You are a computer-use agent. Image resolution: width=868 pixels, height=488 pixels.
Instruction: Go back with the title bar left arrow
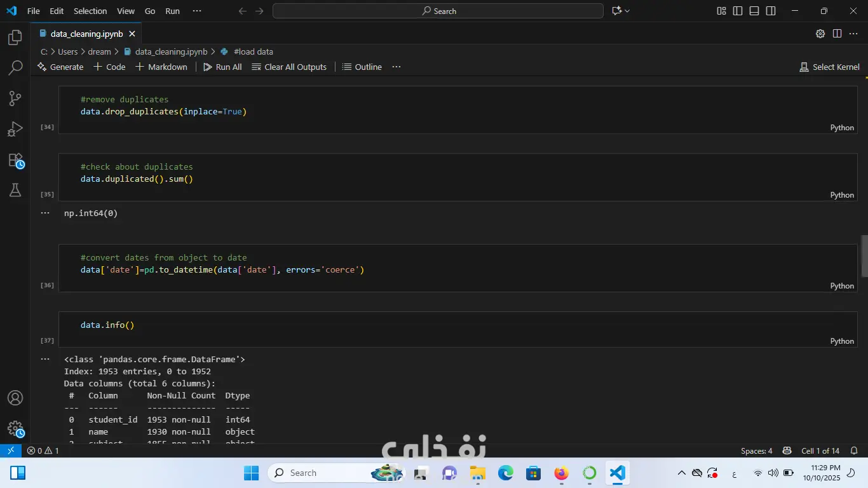click(242, 11)
